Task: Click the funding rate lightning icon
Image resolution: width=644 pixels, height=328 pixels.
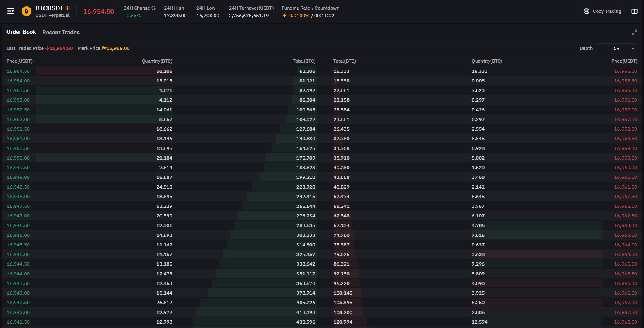Action: 284,16
